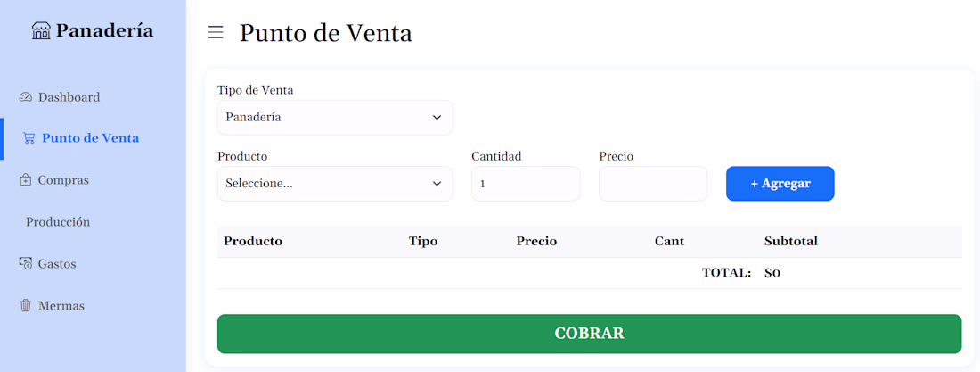
Task: Open the Dashboard menu item
Action: 69,97
